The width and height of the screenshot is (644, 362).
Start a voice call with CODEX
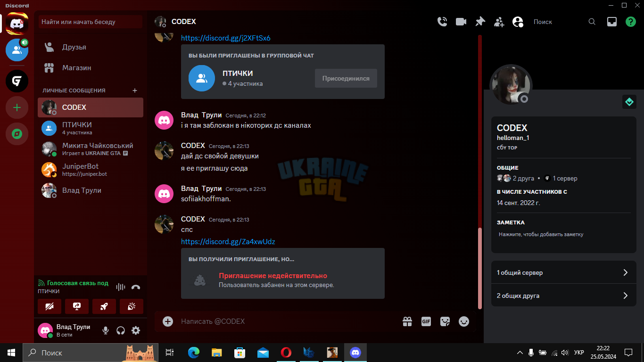(x=442, y=22)
